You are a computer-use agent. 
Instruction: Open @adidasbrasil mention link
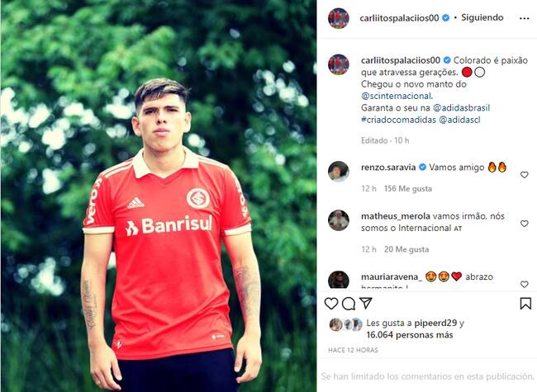point(461,108)
